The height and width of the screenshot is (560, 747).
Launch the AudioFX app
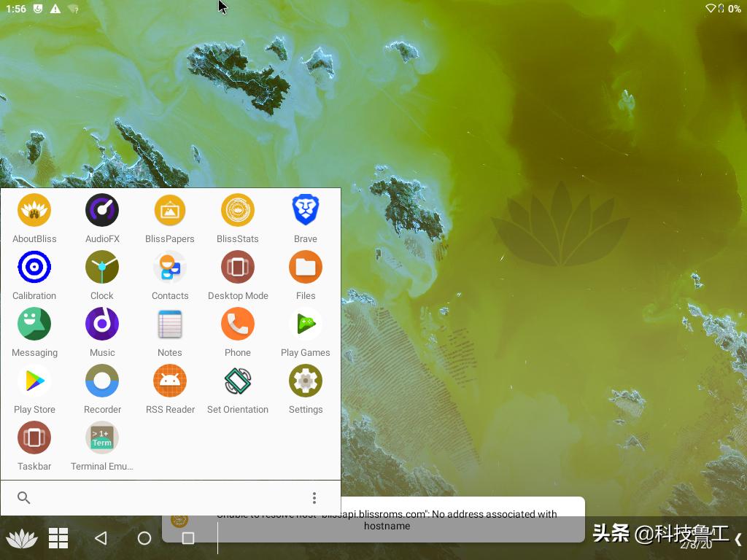(102, 209)
